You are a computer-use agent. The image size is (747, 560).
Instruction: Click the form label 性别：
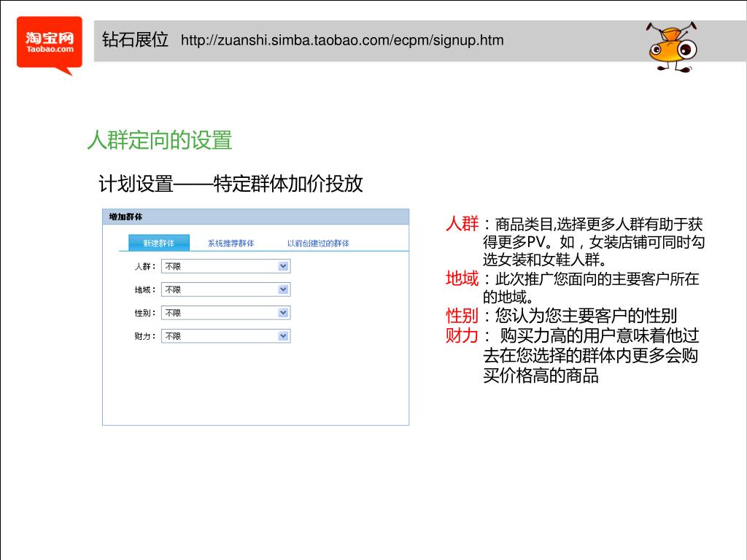145,313
